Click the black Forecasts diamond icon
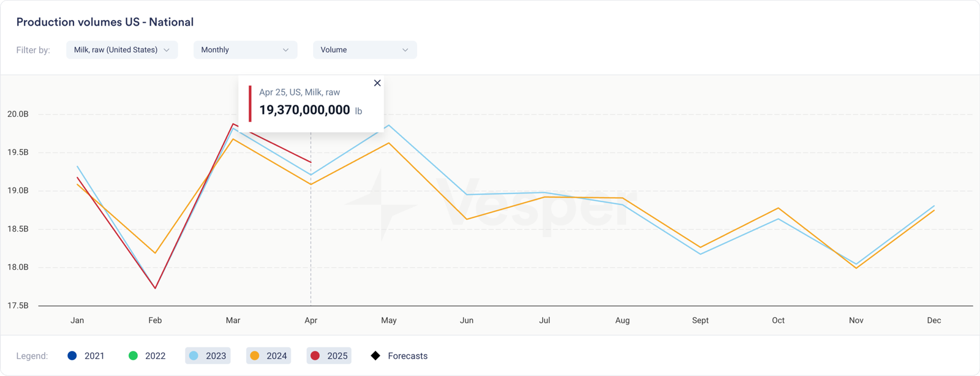The width and height of the screenshot is (980, 376). [375, 356]
